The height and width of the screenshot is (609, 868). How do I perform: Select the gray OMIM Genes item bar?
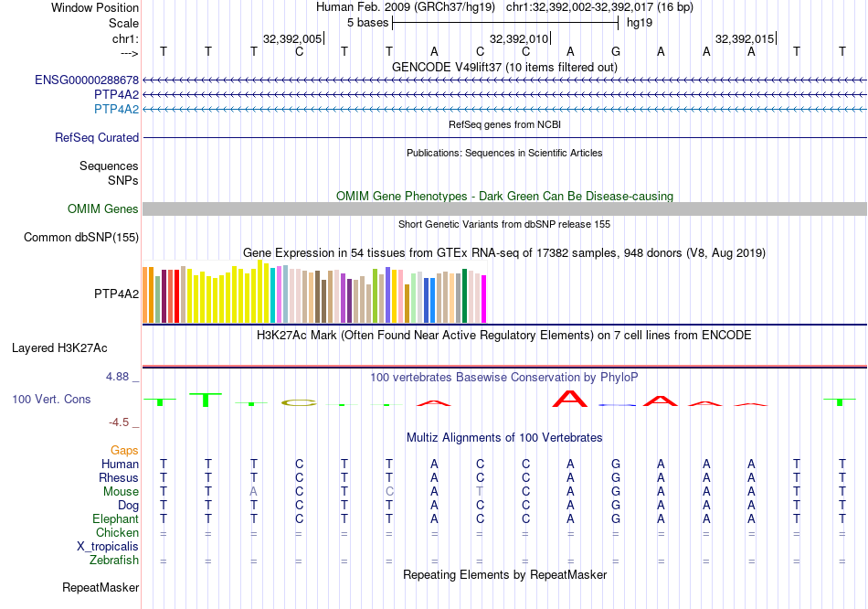(x=504, y=208)
